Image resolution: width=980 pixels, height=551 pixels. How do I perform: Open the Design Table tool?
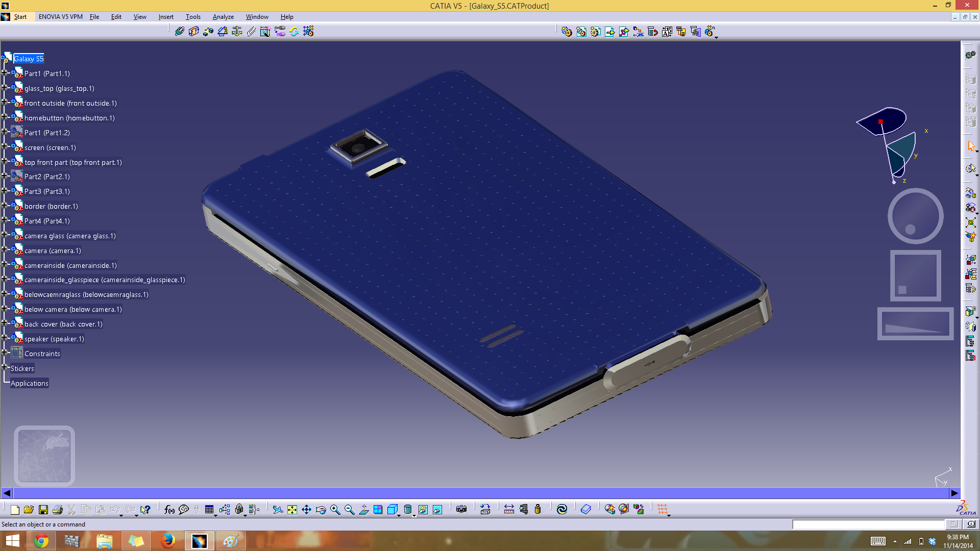click(x=209, y=509)
